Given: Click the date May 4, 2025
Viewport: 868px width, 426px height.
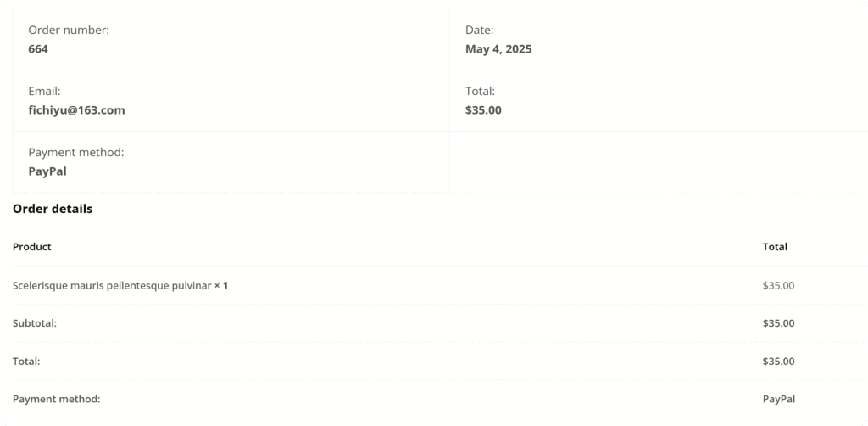Looking at the screenshot, I should tap(498, 49).
